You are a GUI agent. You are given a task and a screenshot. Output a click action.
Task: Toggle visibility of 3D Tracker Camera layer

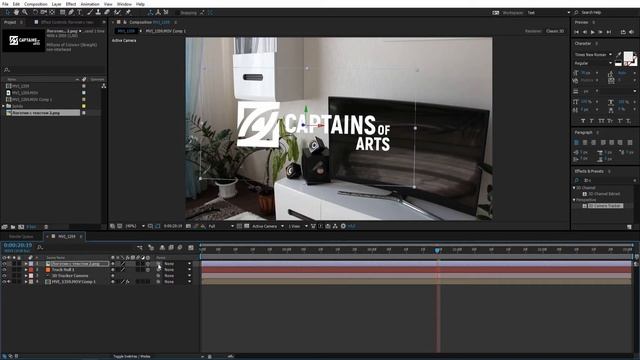pos(4,276)
